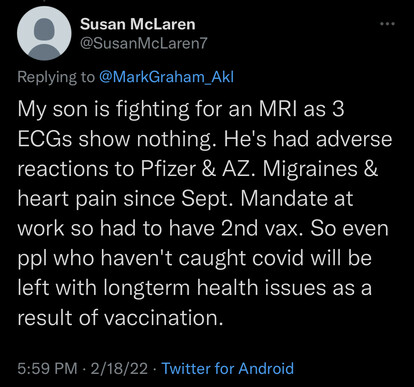Click the 'heart pain since Sept' line
Screen dimensions: 414x387
click(x=126, y=199)
